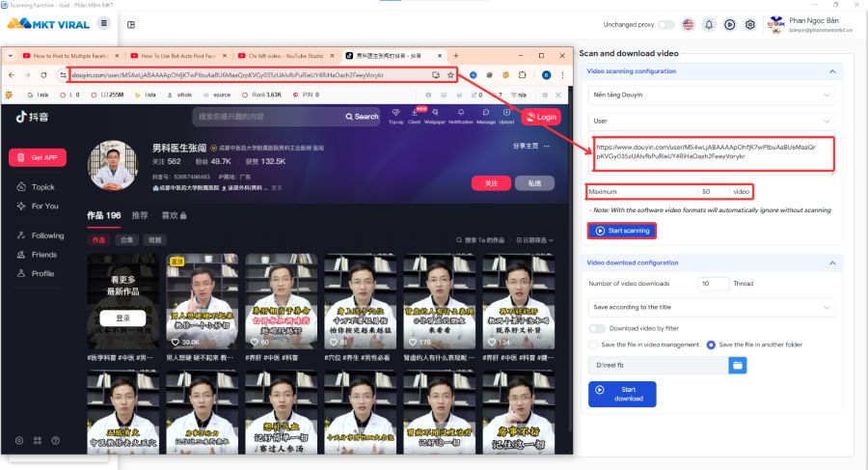This screenshot has height=470, width=868.
Task: Bookmark this page with the star icon
Action: coord(450,75)
